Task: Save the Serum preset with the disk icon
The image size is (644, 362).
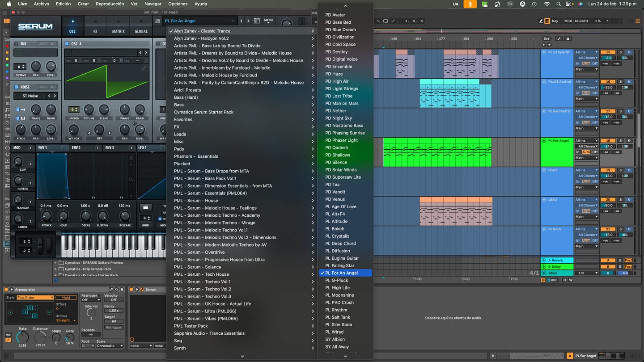Action: coord(157,21)
